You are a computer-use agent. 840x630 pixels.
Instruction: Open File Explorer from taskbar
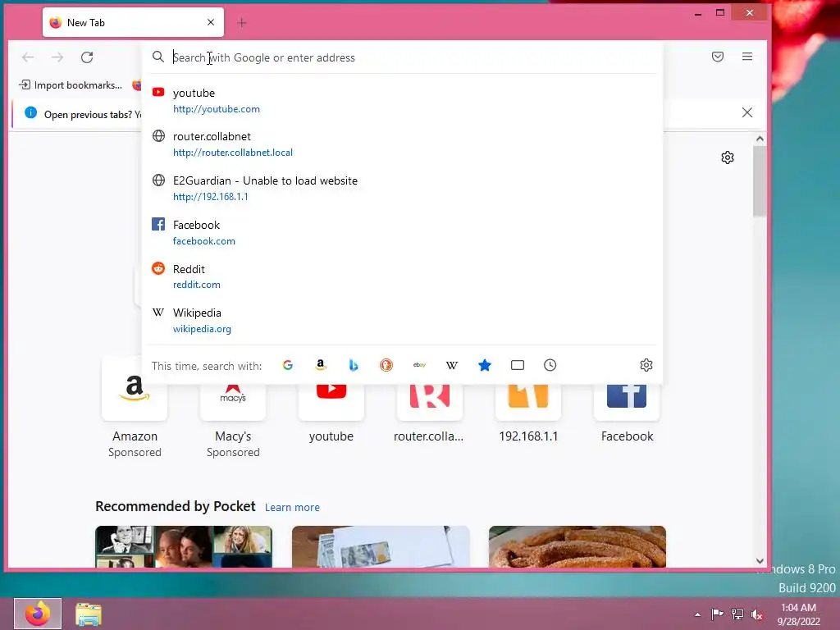89,614
